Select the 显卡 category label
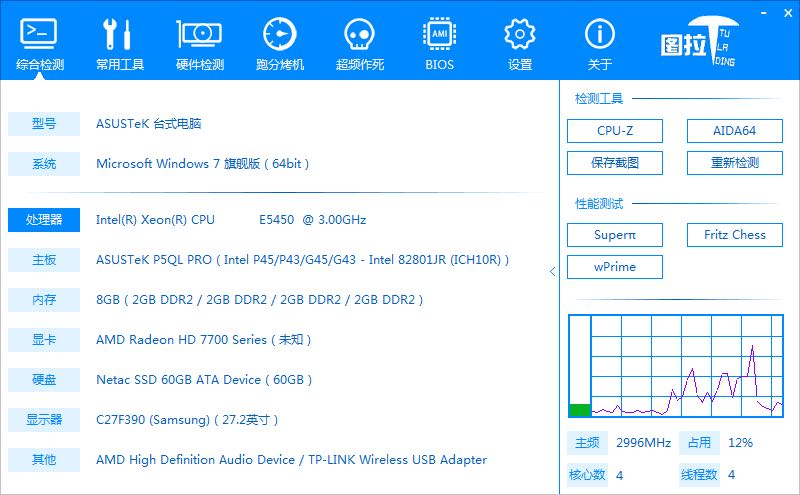The height and width of the screenshot is (495, 800). tap(44, 340)
